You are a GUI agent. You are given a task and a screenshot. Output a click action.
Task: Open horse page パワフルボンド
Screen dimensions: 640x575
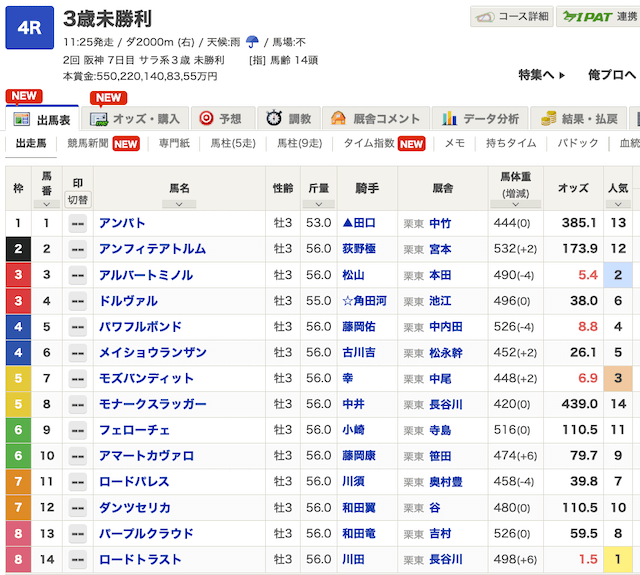(x=140, y=326)
